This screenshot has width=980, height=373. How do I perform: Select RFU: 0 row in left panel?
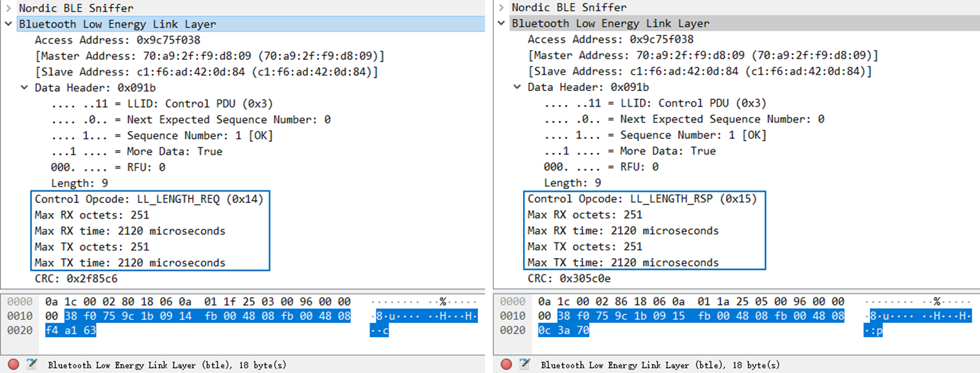click(x=108, y=168)
